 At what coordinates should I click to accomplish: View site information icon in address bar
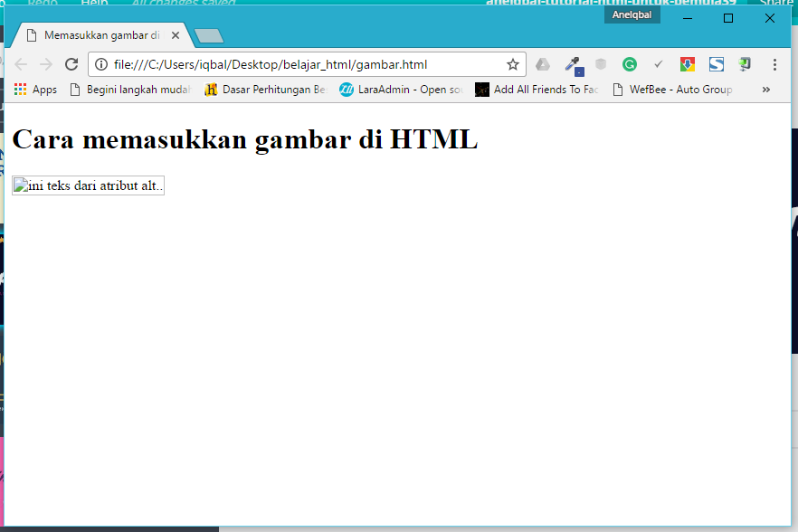pos(101,64)
